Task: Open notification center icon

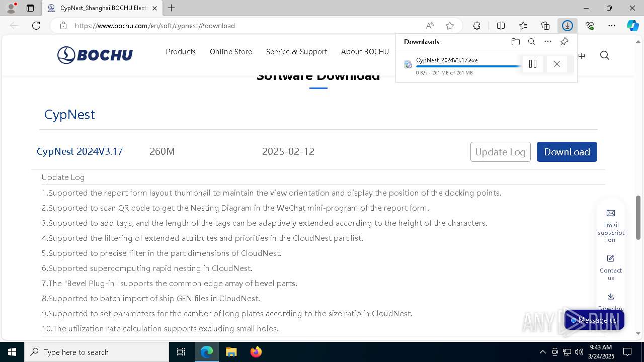Action: click(x=627, y=352)
